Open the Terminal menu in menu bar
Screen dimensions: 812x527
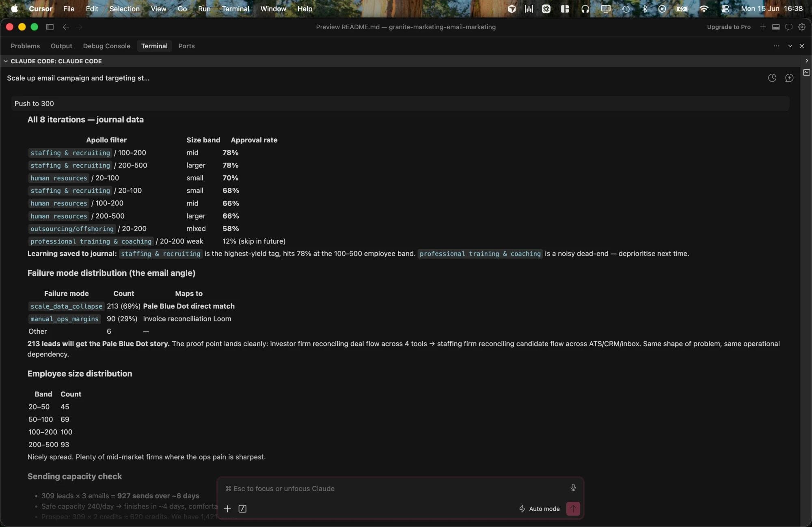(x=235, y=9)
